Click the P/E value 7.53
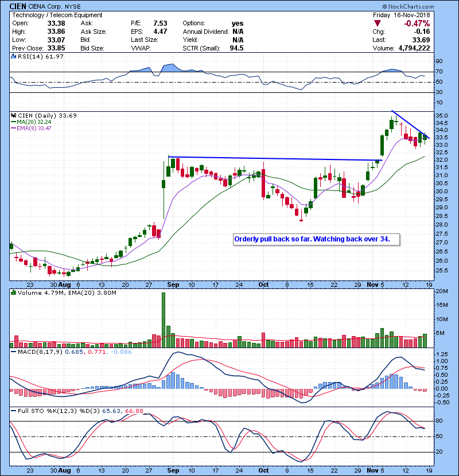The height and width of the screenshot is (476, 459). click(160, 24)
